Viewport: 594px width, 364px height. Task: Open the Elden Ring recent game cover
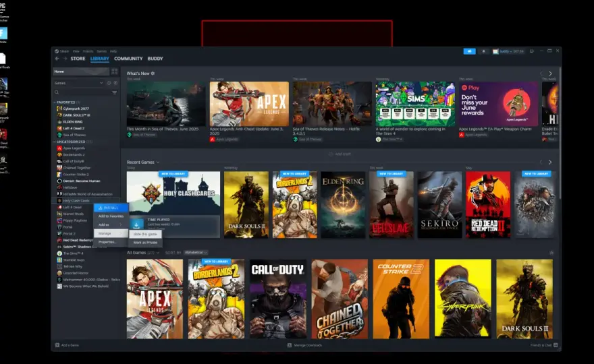point(343,205)
